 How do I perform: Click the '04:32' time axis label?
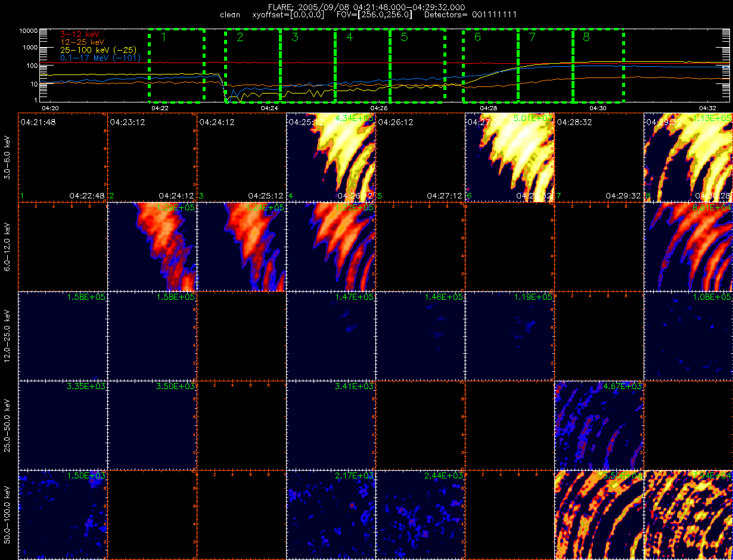(708, 108)
